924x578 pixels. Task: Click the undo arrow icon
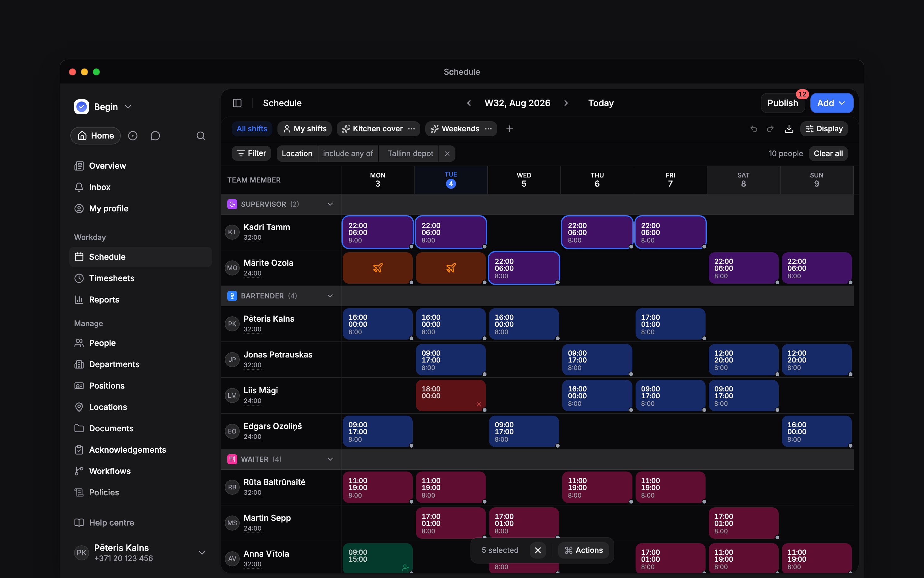click(754, 129)
